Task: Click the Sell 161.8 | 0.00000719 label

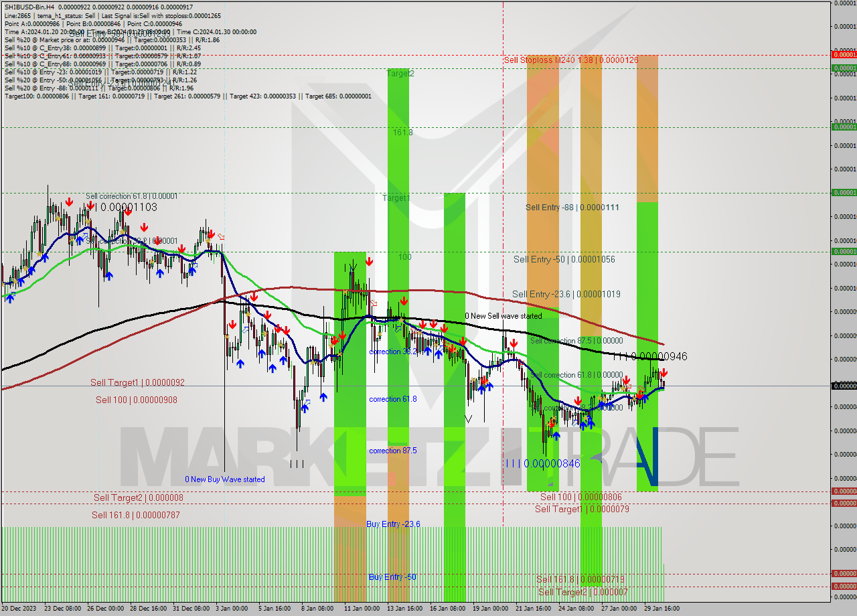Action: point(580,579)
